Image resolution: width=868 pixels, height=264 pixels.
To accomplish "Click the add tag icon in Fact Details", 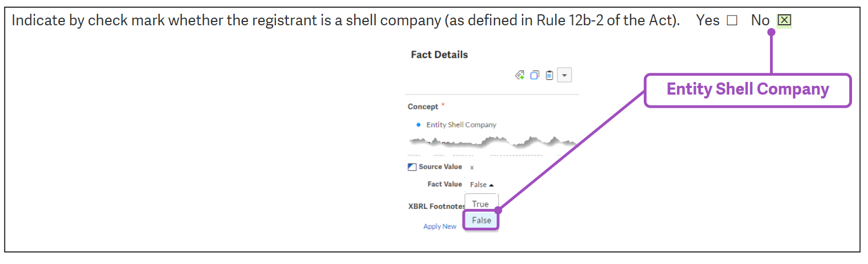I will (519, 75).
